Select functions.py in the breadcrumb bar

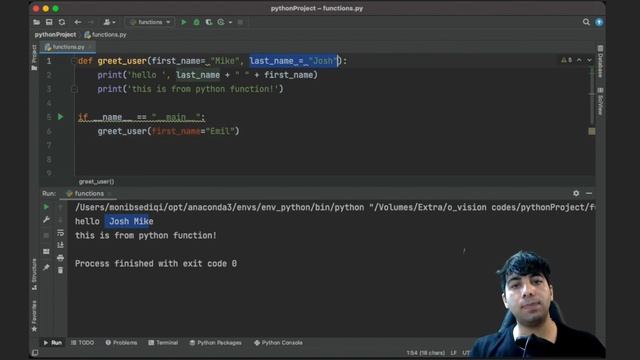[105, 35]
